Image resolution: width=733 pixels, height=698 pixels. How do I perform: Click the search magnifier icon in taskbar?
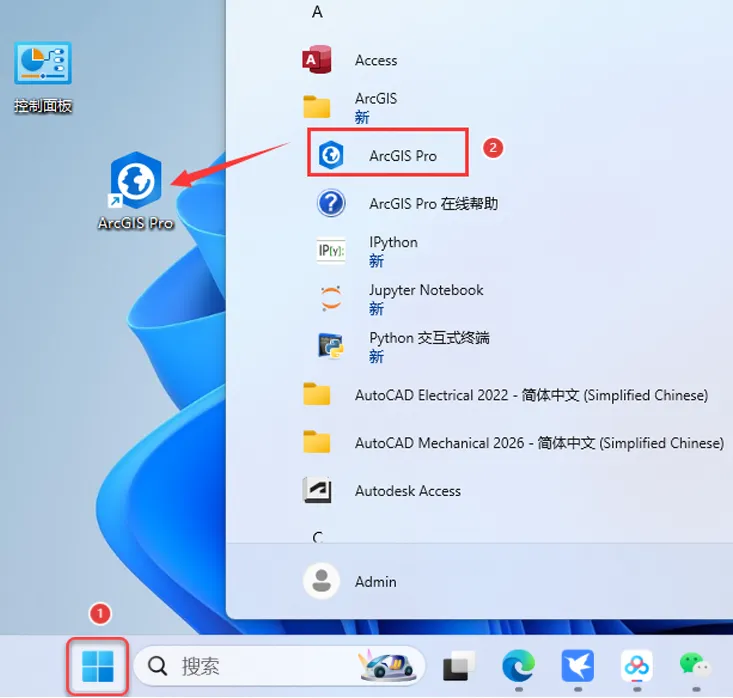coord(158,666)
